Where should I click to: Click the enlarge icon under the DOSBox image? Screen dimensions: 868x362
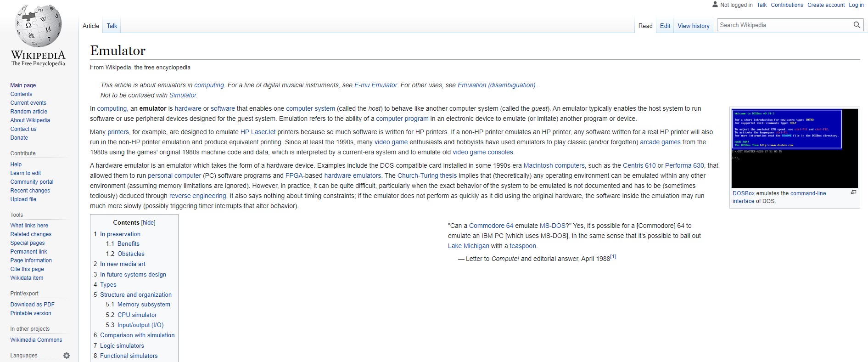point(853,192)
